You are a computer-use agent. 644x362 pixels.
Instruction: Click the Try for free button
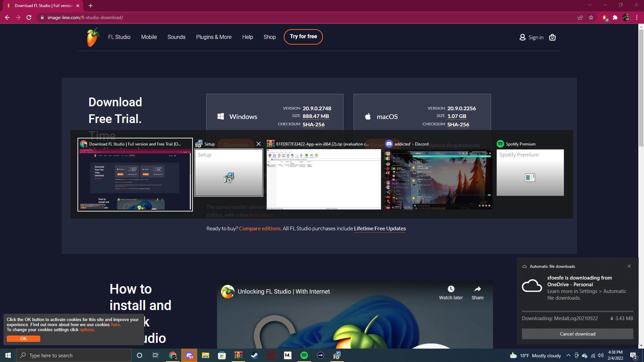(303, 37)
